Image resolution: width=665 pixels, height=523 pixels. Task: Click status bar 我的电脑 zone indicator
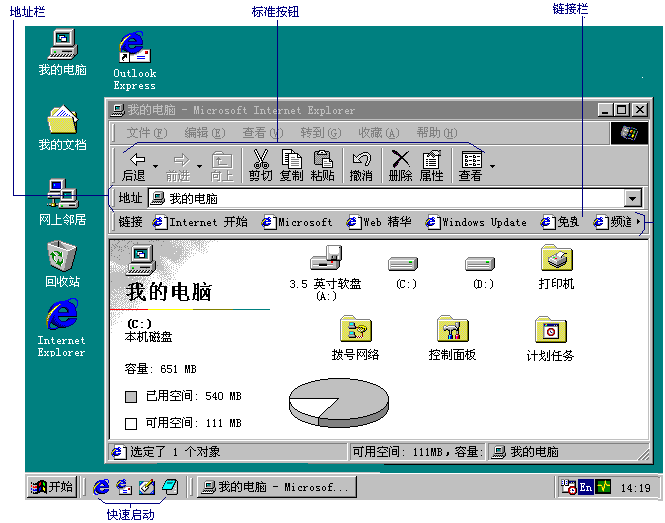tap(568, 452)
